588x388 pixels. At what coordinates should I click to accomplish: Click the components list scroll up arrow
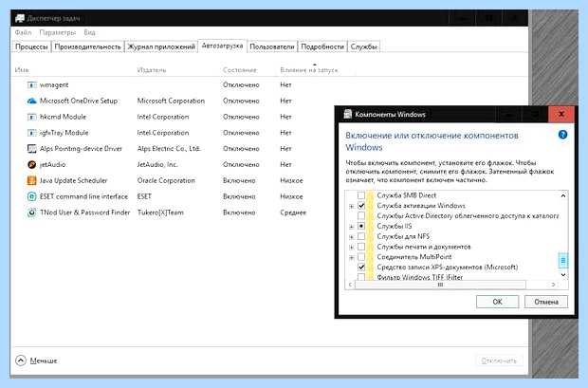tap(563, 195)
